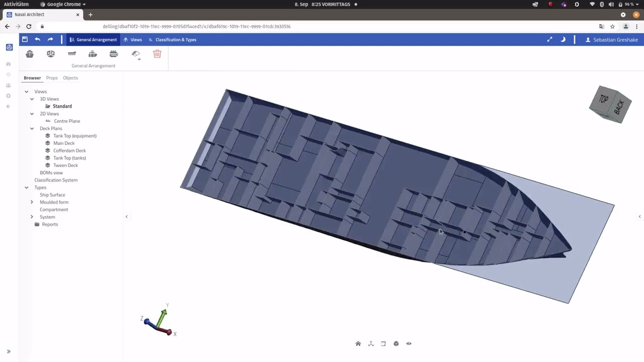The height and width of the screenshot is (362, 644).
Task: Open the Tween Deck plan
Action: tap(65, 165)
